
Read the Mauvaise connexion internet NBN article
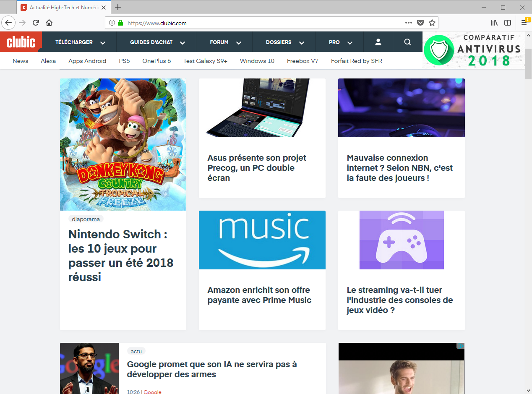(400, 168)
